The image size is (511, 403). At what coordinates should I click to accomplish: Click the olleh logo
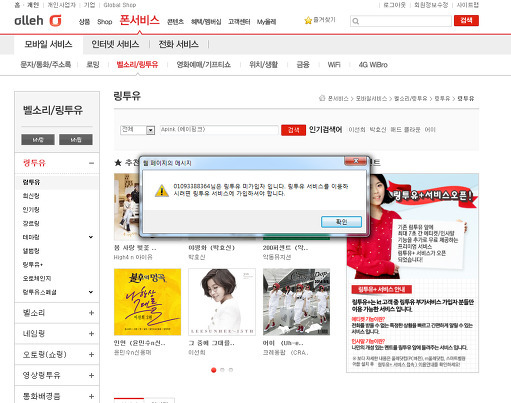click(x=38, y=21)
